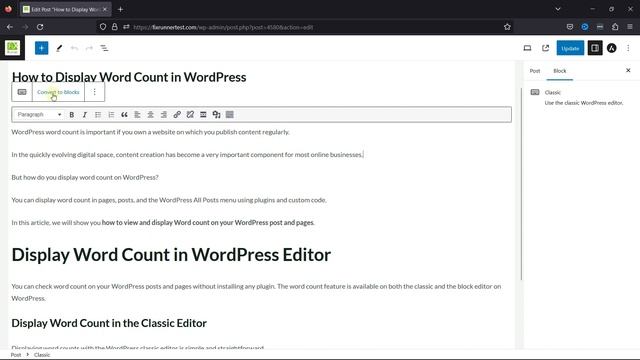View post in new tab icon
The height and width of the screenshot is (360, 640).
click(x=546, y=48)
